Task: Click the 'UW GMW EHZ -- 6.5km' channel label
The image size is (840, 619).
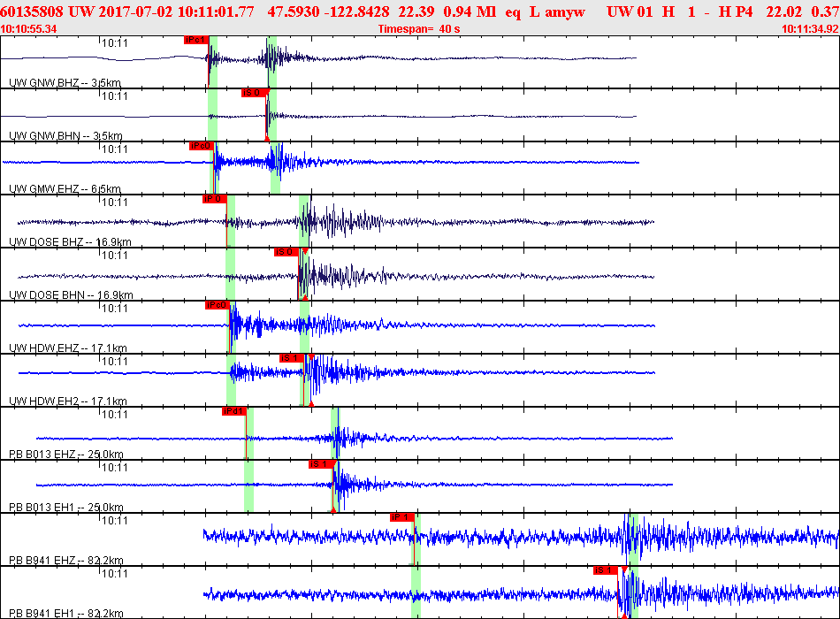Action: (65, 189)
